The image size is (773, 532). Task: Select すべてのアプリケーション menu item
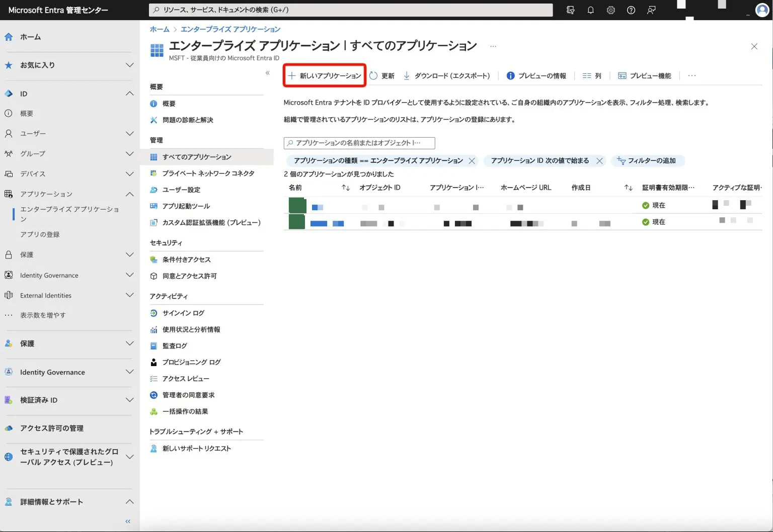click(206, 157)
